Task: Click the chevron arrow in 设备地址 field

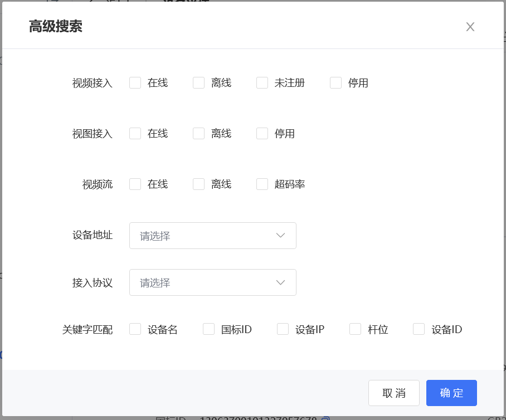Action: (x=281, y=236)
